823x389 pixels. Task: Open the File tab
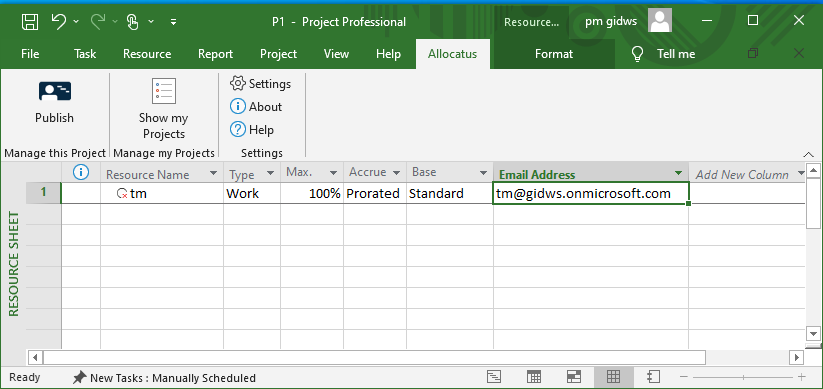(30, 54)
